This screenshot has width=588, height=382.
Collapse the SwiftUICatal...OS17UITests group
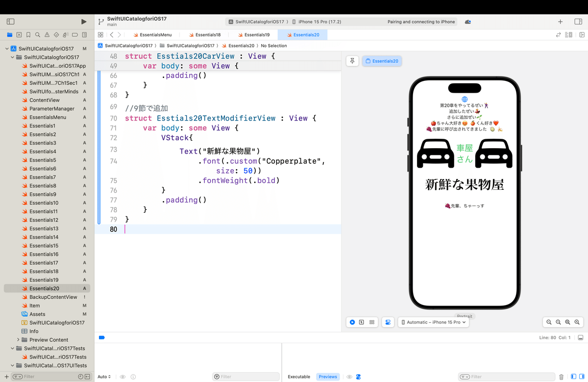[x=13, y=365]
